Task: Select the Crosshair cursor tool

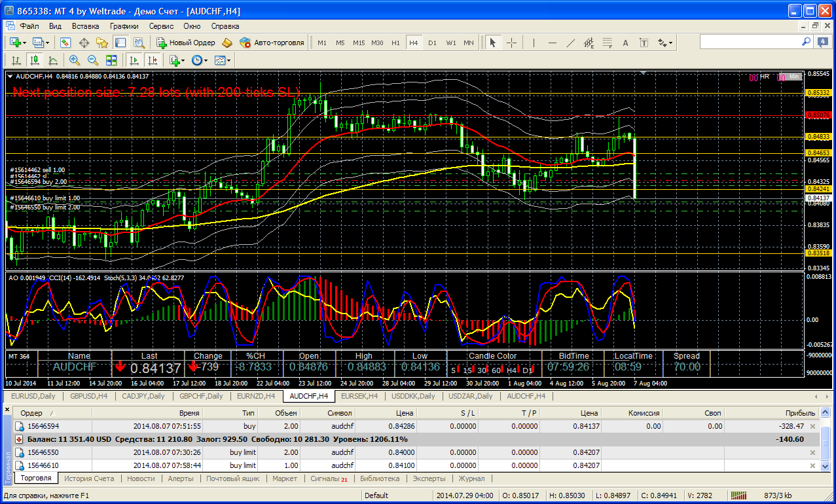Action: coord(511,43)
